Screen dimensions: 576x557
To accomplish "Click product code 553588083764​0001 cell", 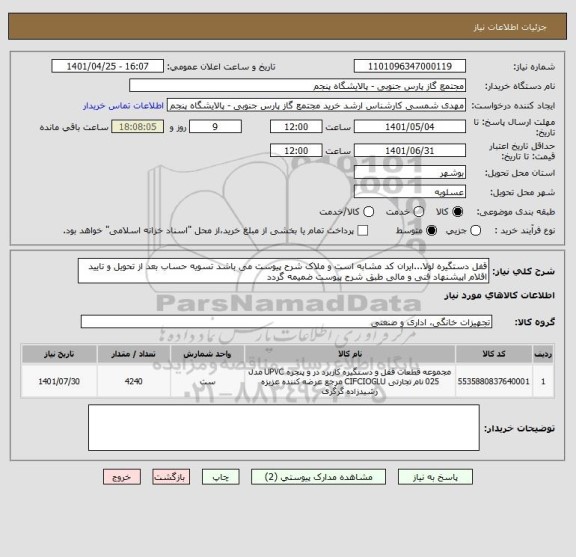I will tap(494, 381).
